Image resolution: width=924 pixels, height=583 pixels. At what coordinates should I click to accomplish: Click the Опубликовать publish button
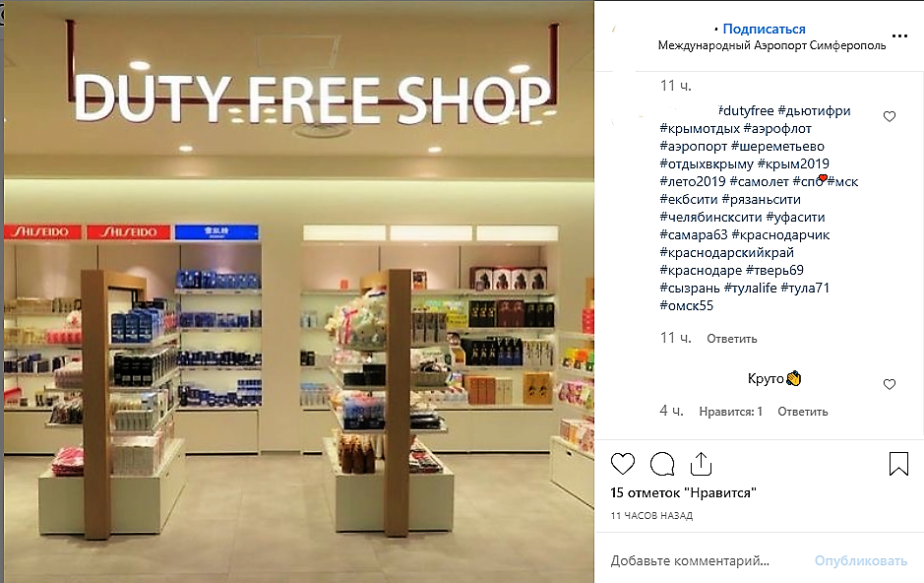(861, 560)
